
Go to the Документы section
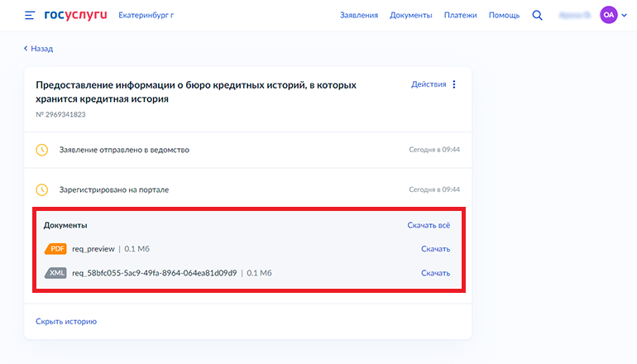coord(410,16)
